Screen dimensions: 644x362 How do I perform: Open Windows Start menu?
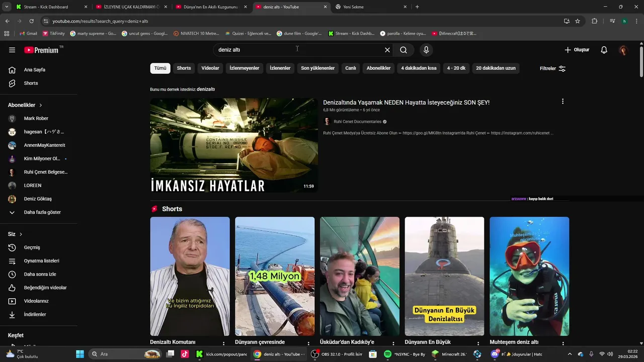pyautogui.click(x=80, y=354)
